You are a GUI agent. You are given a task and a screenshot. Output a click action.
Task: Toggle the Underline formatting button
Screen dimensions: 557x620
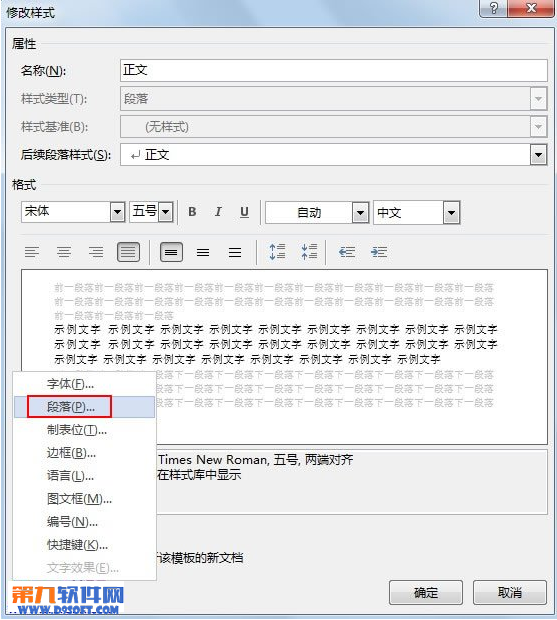(244, 212)
